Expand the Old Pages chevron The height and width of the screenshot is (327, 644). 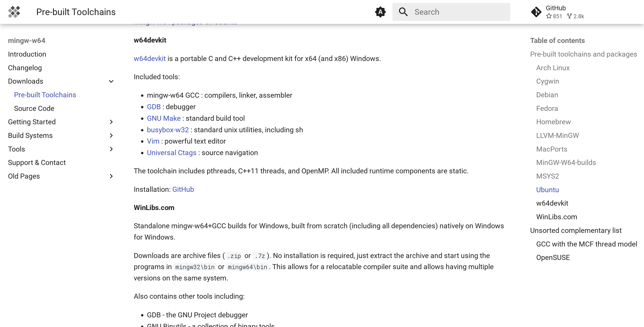coord(111,176)
